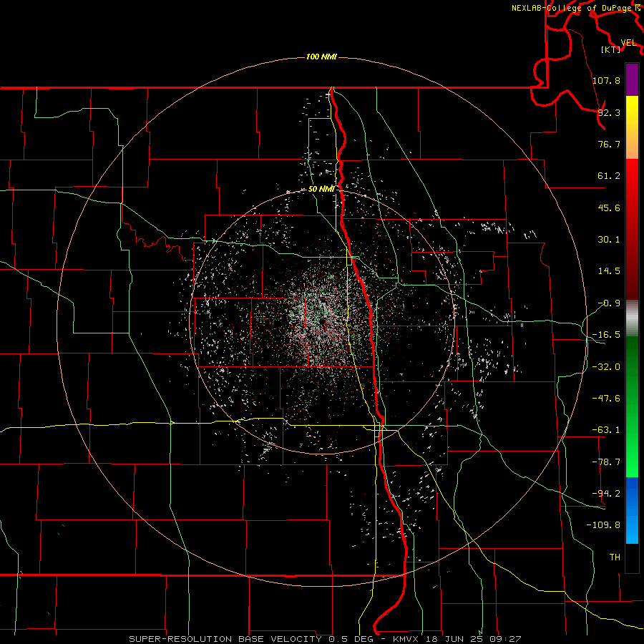Image resolution: width=644 pixels, height=644 pixels.
Task: Click the -47.6 scale value
Action: point(606,398)
